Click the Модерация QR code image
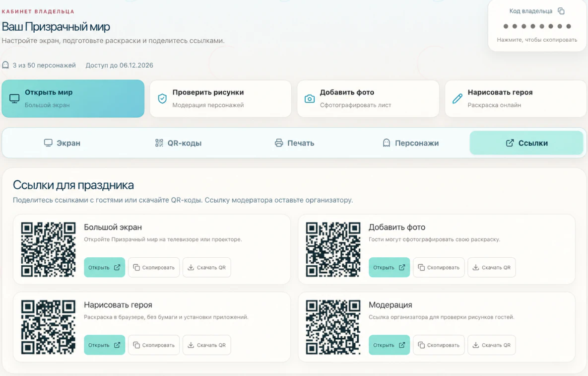This screenshot has height=376, width=588. tap(333, 327)
